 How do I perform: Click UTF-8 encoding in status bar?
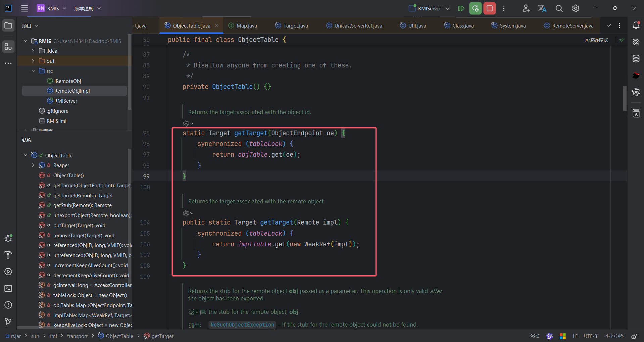[590, 336]
